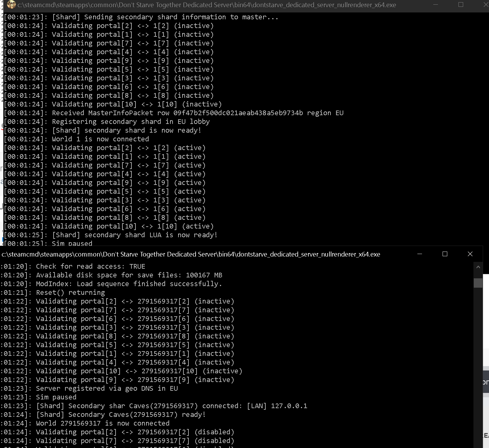This screenshot has width=489, height=448.
Task: Select line 'Validating portal[1] <-> 1[1] (inactive)'
Action: 109,35
